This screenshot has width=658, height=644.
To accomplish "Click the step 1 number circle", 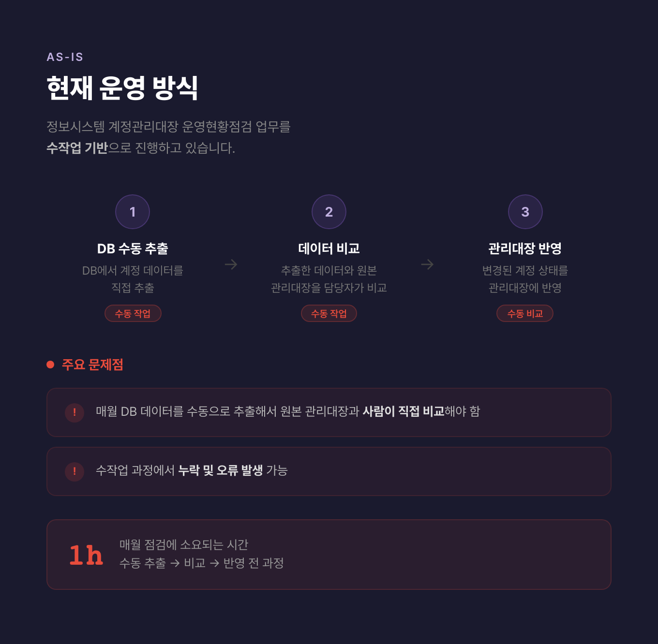I will (x=133, y=212).
